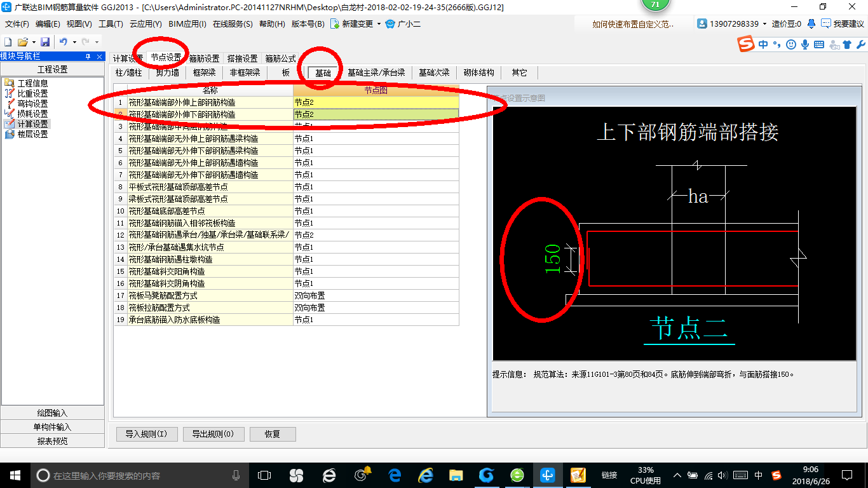Click the Redo arrow icon

point(85,42)
